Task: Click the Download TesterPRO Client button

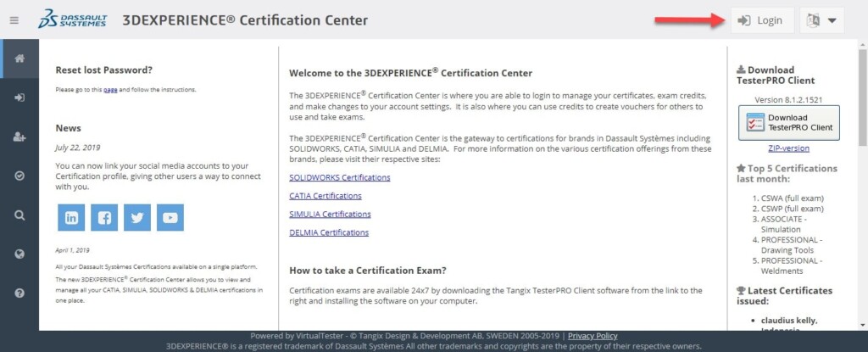Action: coord(788,124)
